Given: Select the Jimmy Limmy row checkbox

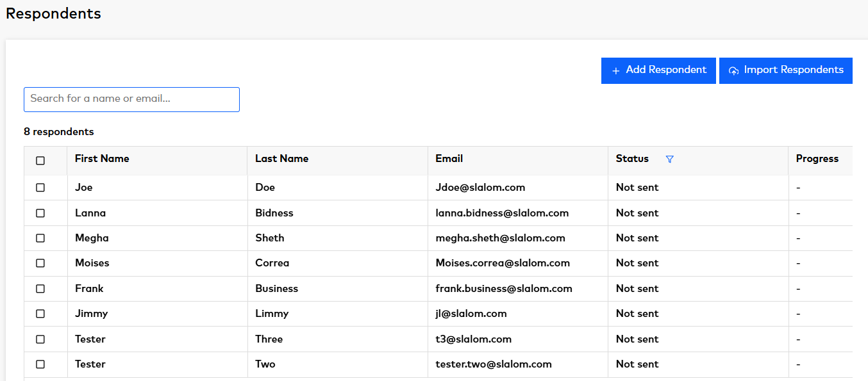Looking at the screenshot, I should pos(40,314).
